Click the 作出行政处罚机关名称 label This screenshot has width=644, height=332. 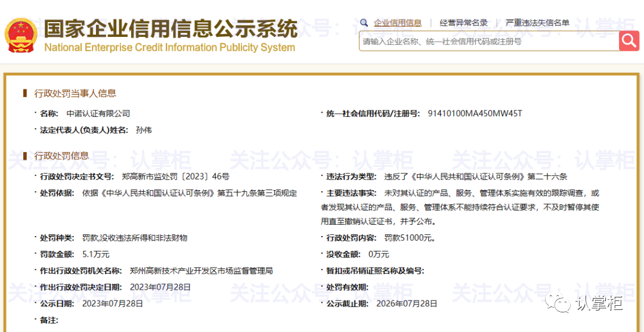(81, 271)
